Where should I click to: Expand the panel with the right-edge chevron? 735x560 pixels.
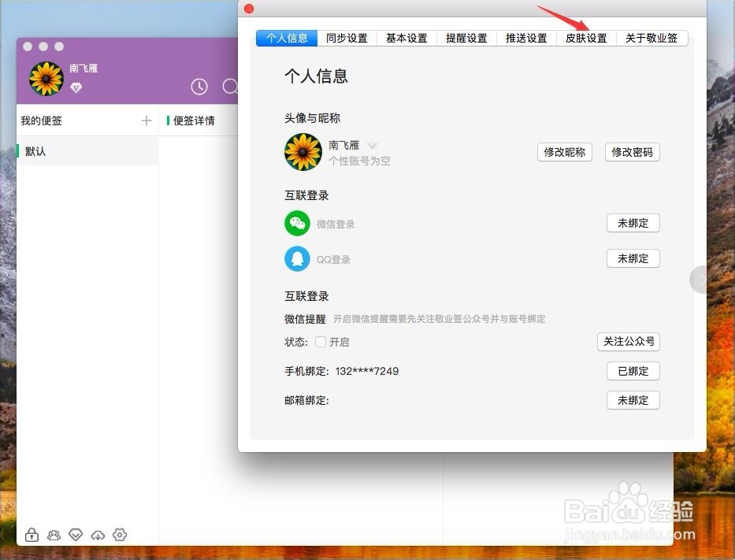click(x=700, y=279)
